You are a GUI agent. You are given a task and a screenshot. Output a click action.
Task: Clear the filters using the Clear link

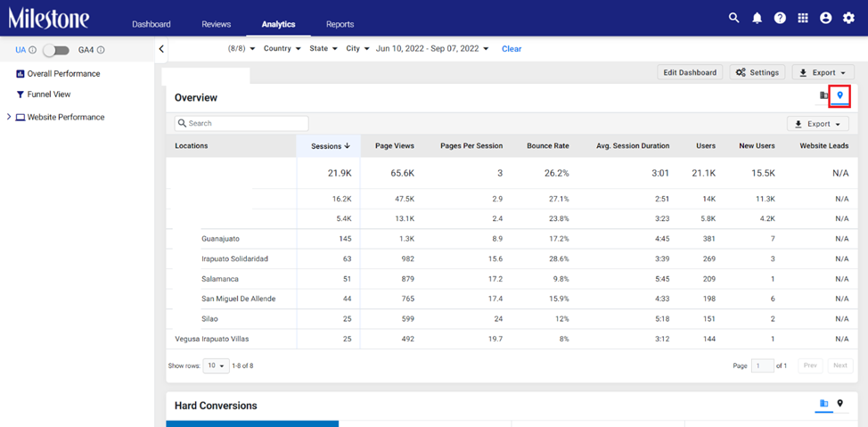512,49
